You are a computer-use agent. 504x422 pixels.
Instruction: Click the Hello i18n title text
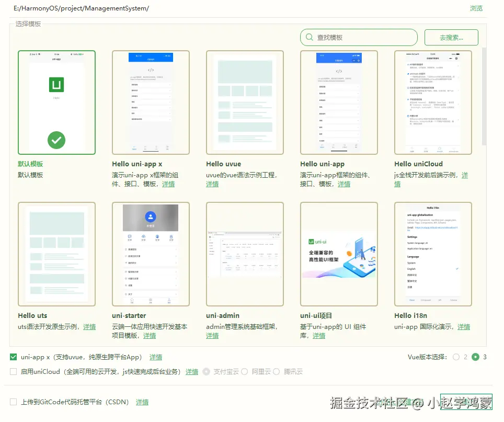coord(411,316)
